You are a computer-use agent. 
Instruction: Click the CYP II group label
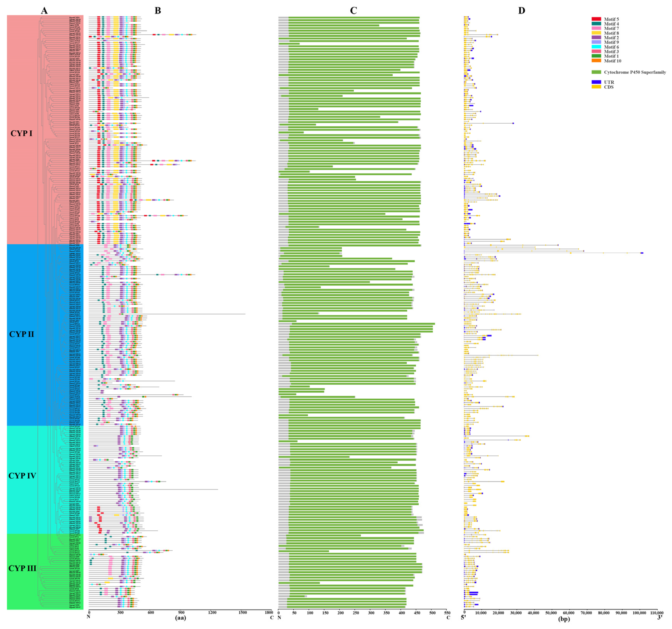pos(22,334)
